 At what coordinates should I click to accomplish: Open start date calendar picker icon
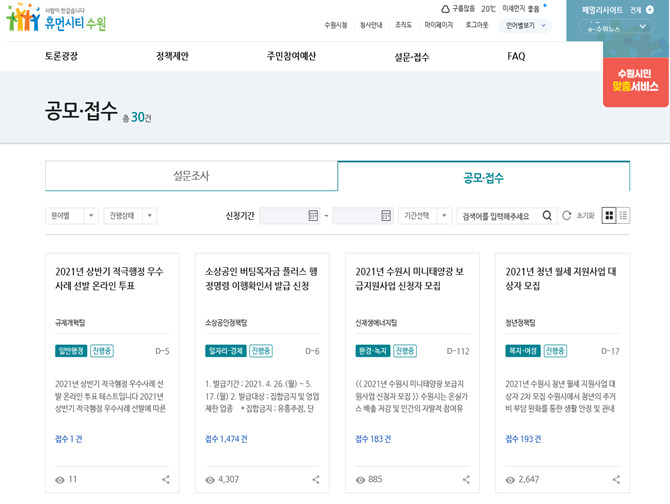point(313,216)
